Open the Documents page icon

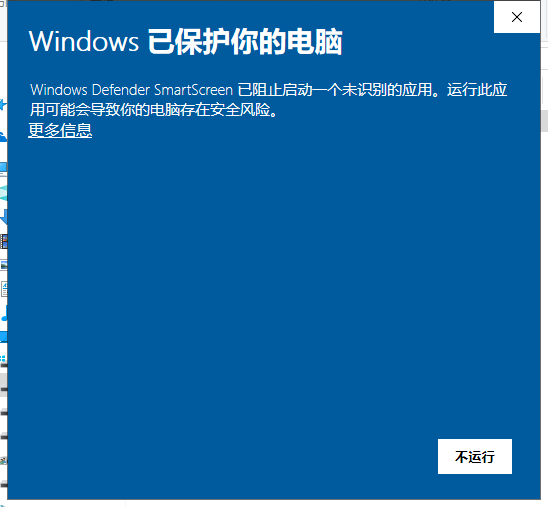click(4, 289)
